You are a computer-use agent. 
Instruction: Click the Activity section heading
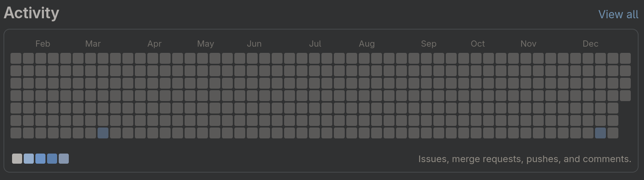click(31, 13)
